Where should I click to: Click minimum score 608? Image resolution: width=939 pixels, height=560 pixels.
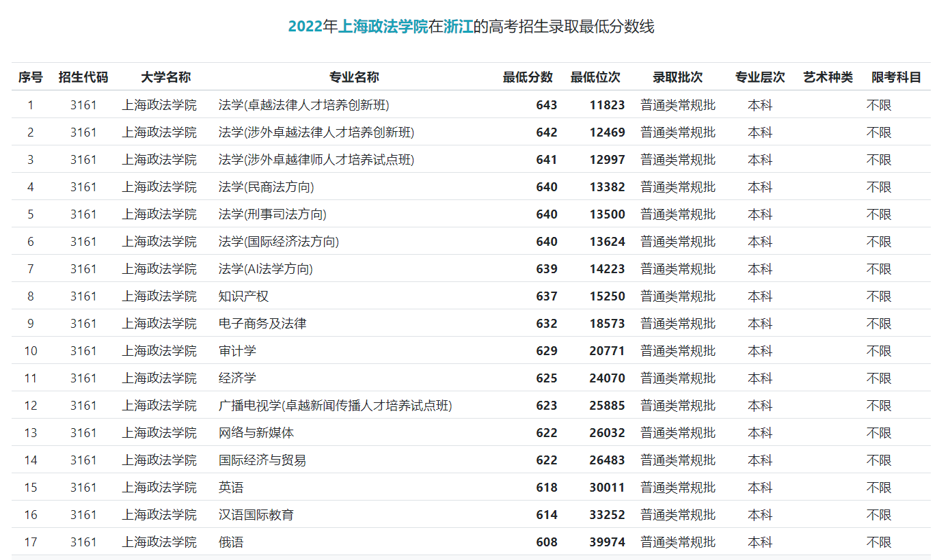[x=547, y=542]
